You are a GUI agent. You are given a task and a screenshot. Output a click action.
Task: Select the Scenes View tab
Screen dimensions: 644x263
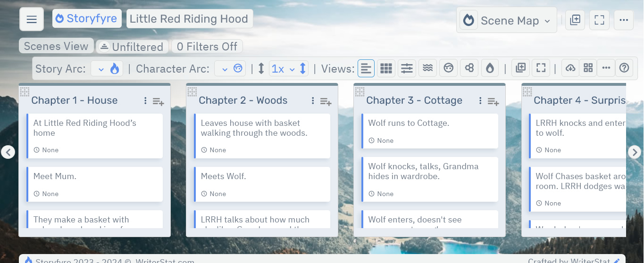[56, 46]
